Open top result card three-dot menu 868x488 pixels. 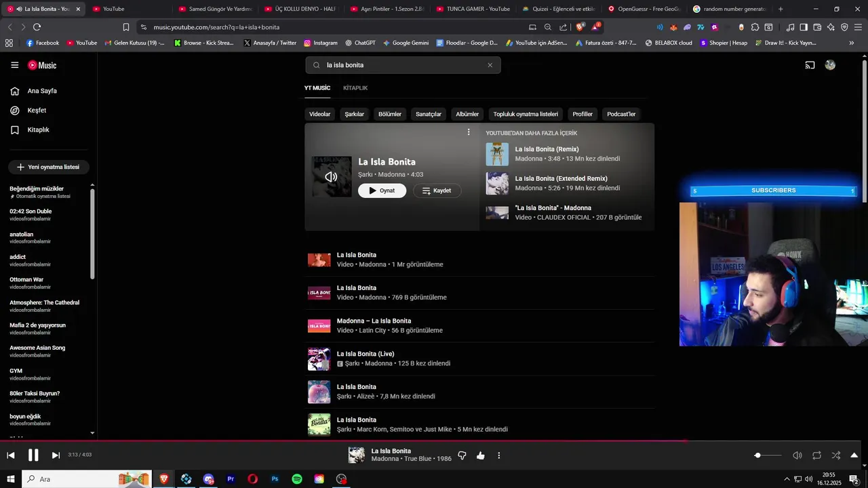click(x=468, y=132)
